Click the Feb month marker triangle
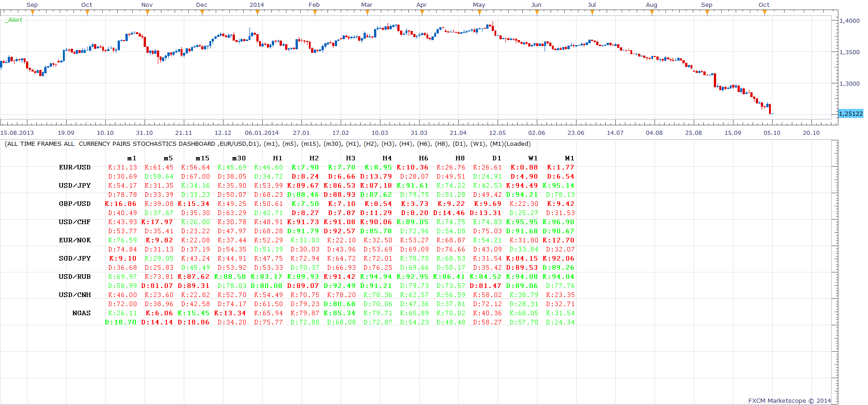Image resolution: width=868 pixels, height=405 pixels. coord(315,12)
